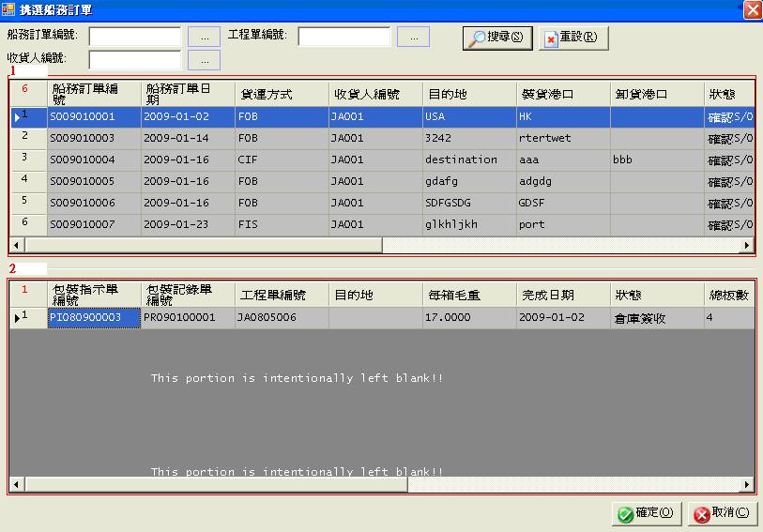The image size is (763, 532).
Task: Click inside the 船務訂單編號 input field
Action: pos(134,37)
